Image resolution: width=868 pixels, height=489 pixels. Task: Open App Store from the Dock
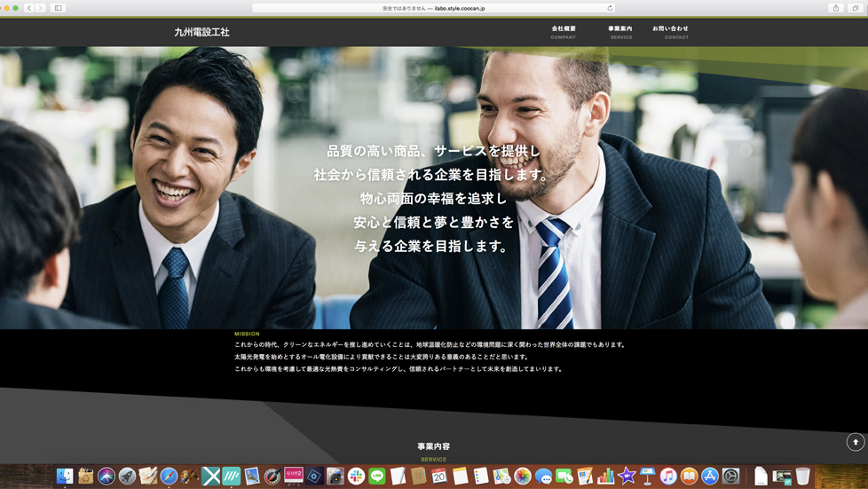[x=710, y=476]
